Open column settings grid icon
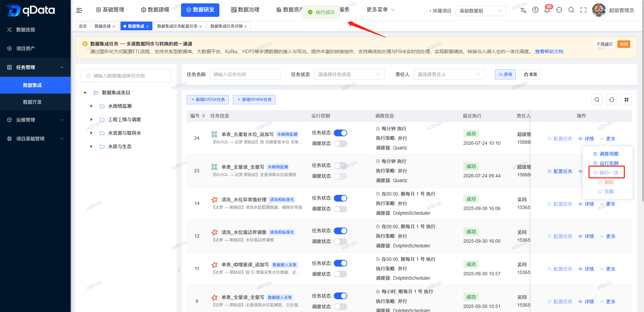The width and height of the screenshot is (644, 312). pos(627,100)
